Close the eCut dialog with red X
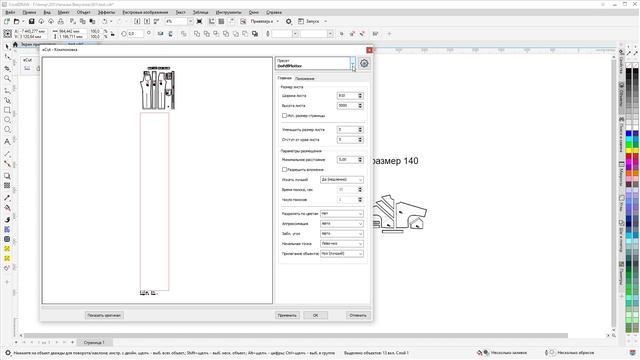The width and height of the screenshot is (640, 360). click(x=369, y=50)
